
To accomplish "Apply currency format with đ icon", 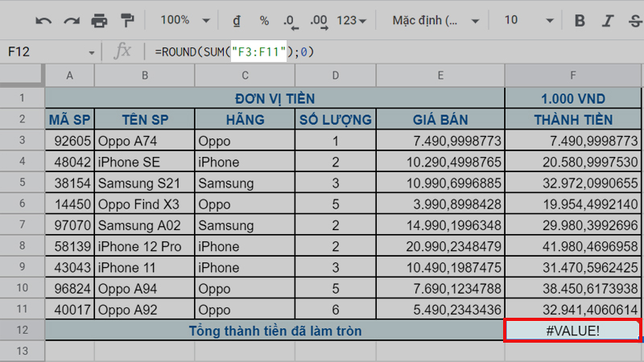I will [237, 20].
